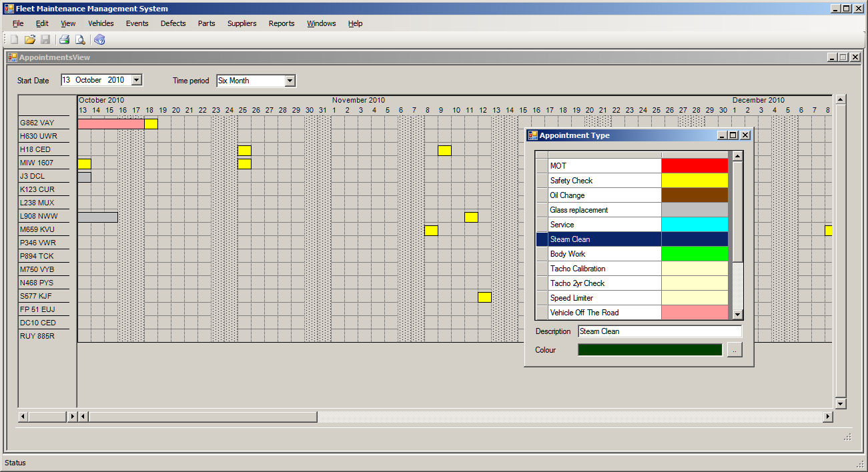Select the Body Work appointment type row
The image size is (868, 472).
point(604,254)
